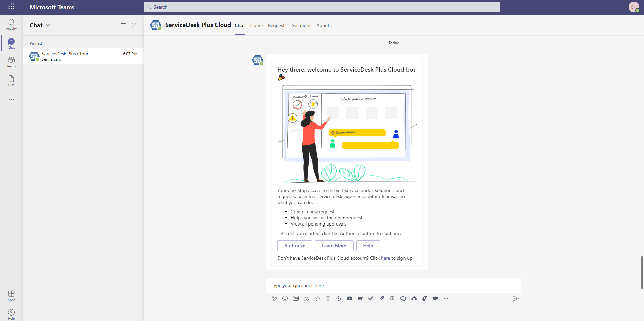Insert a YouTube video
Viewport: 644px width, 321px height.
coord(350,298)
